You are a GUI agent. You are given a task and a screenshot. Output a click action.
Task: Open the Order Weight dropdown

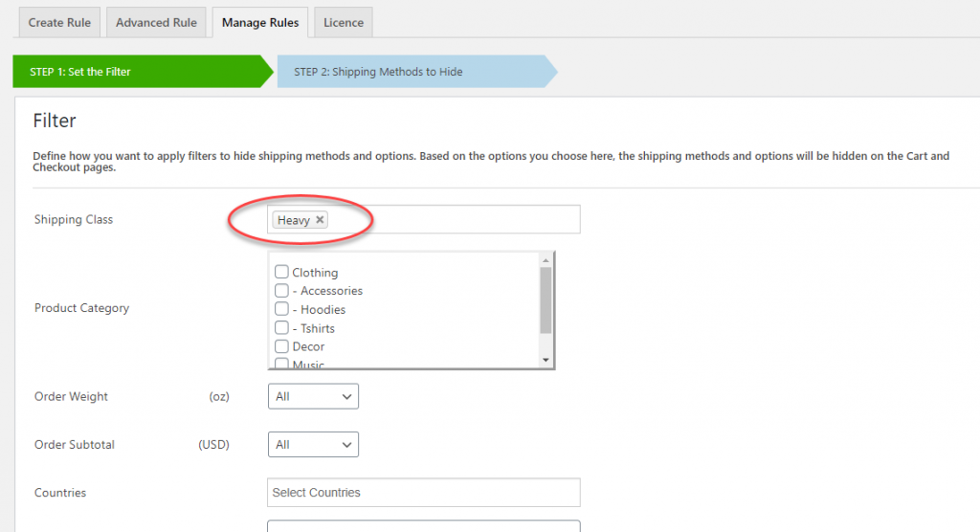pos(313,396)
